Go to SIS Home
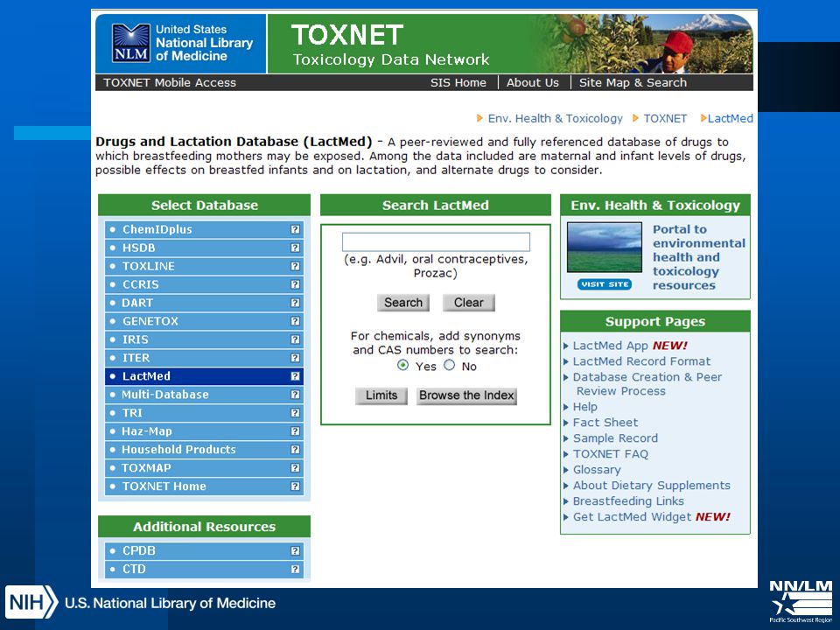The width and height of the screenshot is (840, 630). [x=458, y=82]
